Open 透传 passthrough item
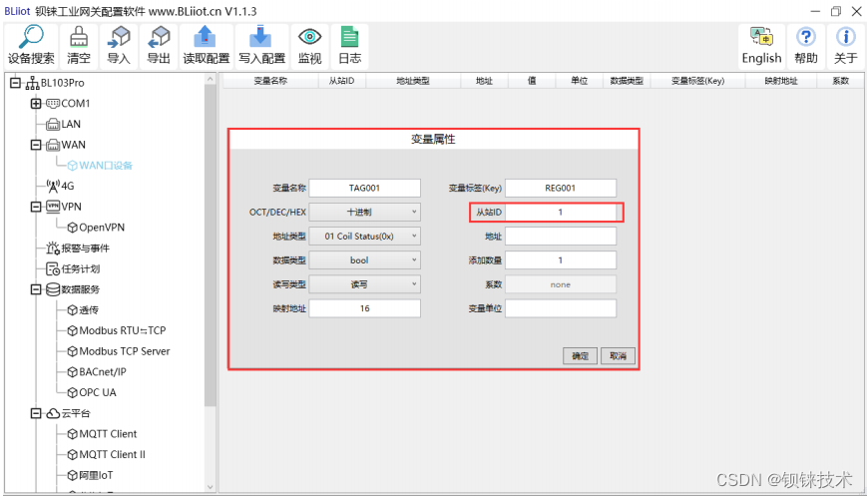This screenshot has width=868, height=498. (x=89, y=309)
